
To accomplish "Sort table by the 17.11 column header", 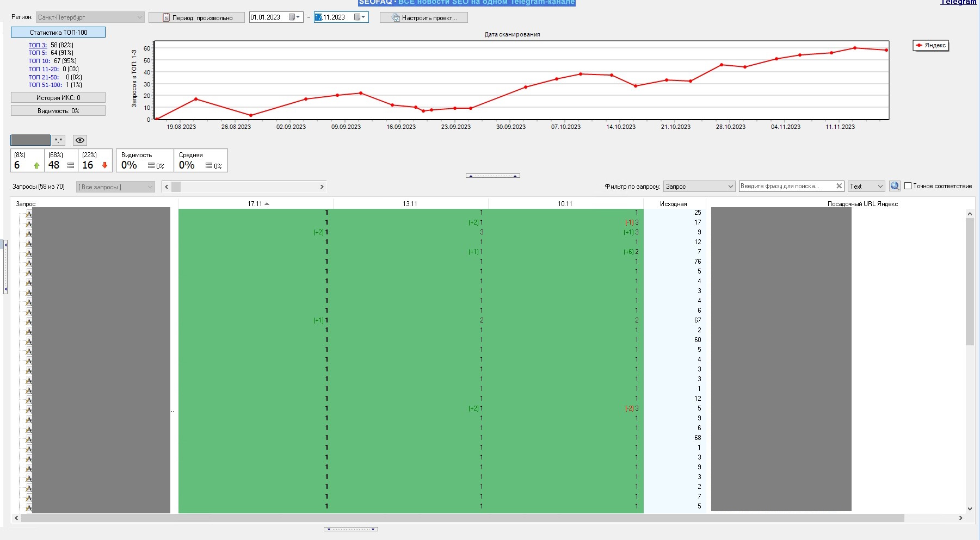I will [255, 204].
